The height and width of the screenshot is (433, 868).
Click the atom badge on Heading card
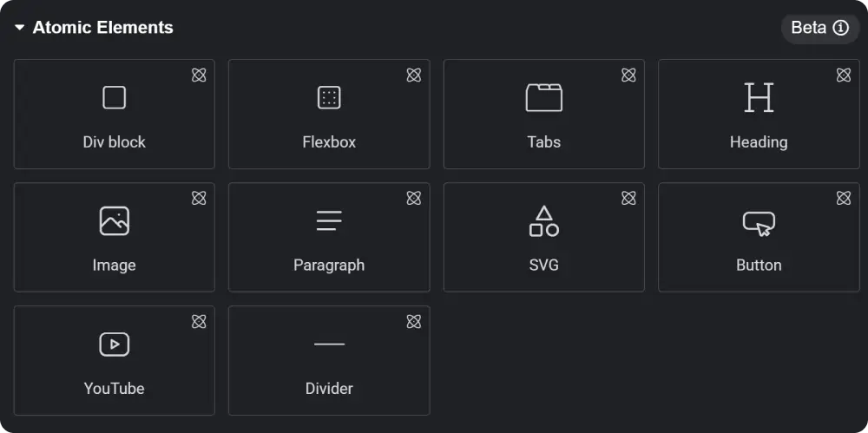[844, 75]
